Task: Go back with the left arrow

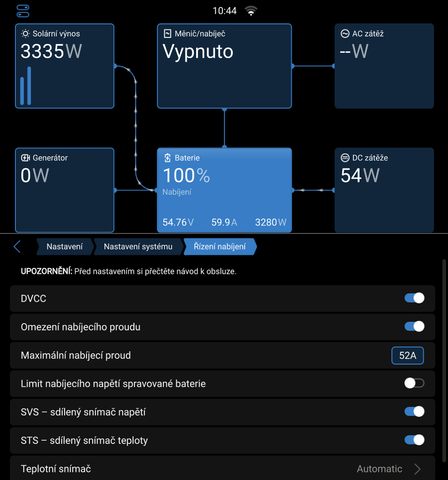Action: (x=17, y=247)
